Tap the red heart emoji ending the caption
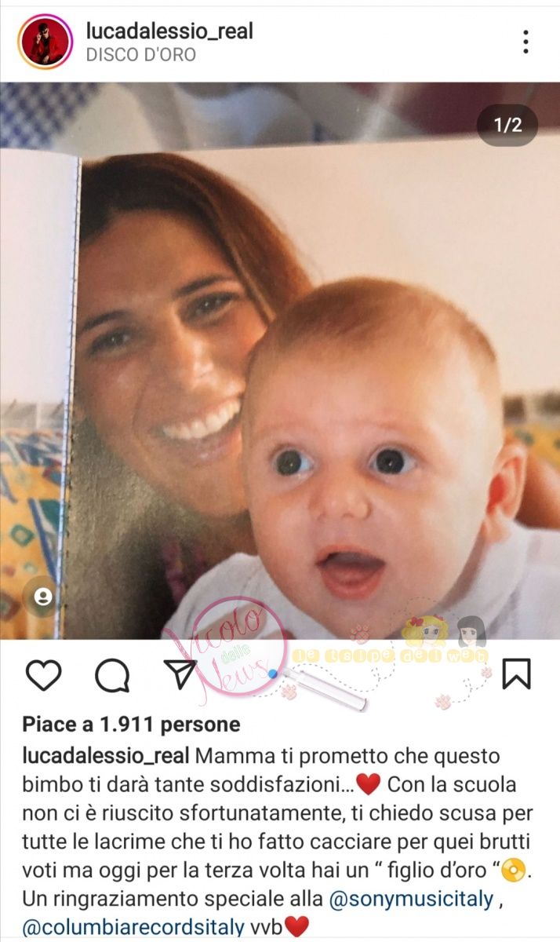Screen dimensions: 560x942 coord(296,927)
